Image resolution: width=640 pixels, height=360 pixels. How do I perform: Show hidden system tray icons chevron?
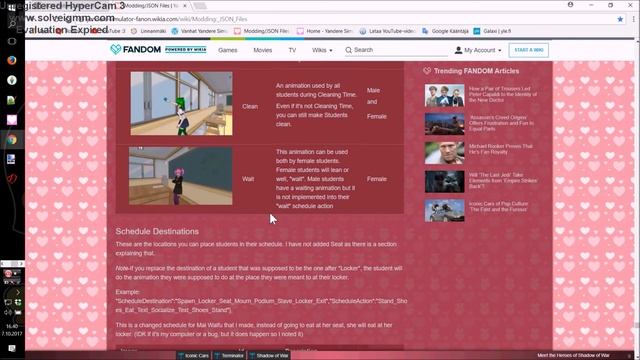click(x=18, y=292)
